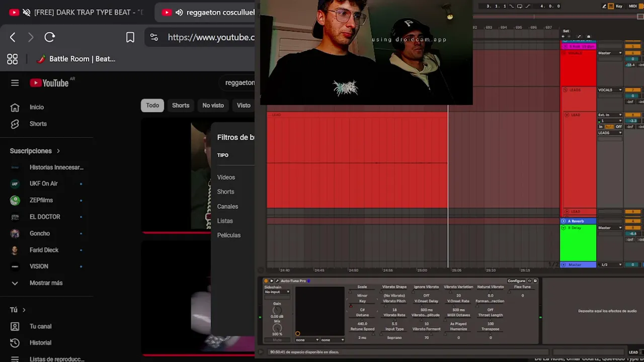Open the Farid Dieck channel subscription
Viewport: 644px width, 362px height.
click(44, 250)
